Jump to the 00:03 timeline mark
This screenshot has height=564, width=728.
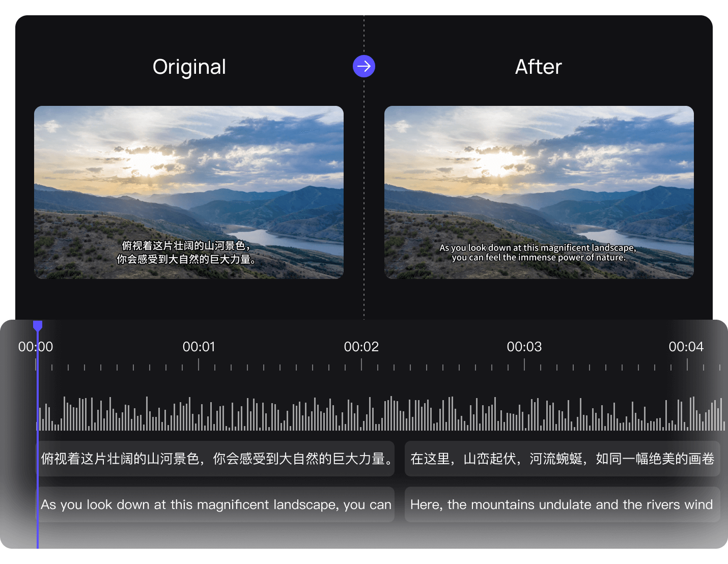tap(524, 347)
